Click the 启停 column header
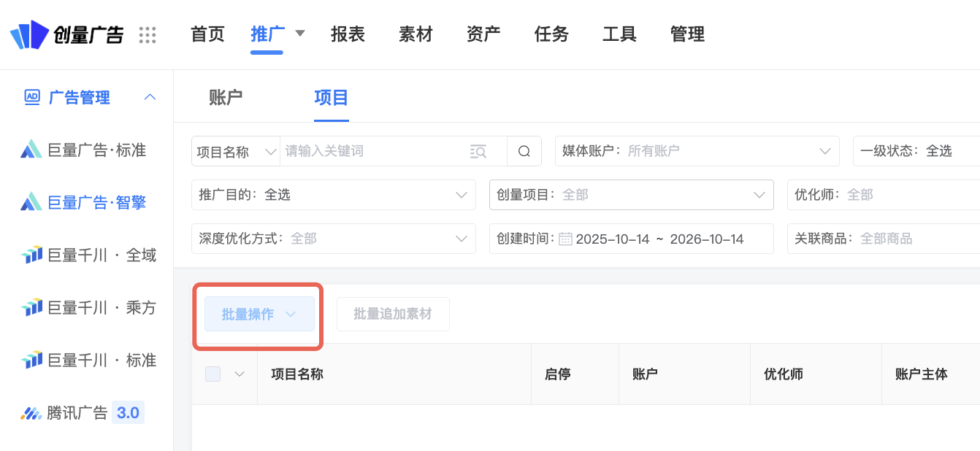Image resolution: width=980 pixels, height=451 pixels. pyautogui.click(x=558, y=374)
